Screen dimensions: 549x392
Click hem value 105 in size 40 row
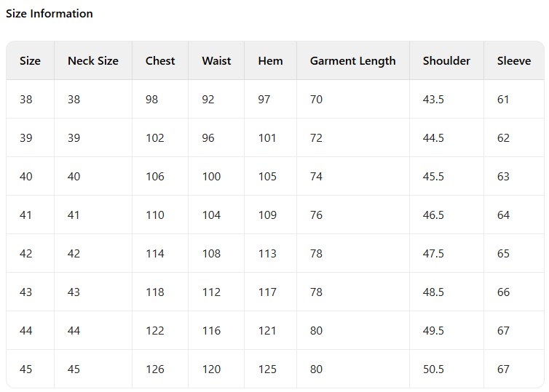click(x=267, y=176)
